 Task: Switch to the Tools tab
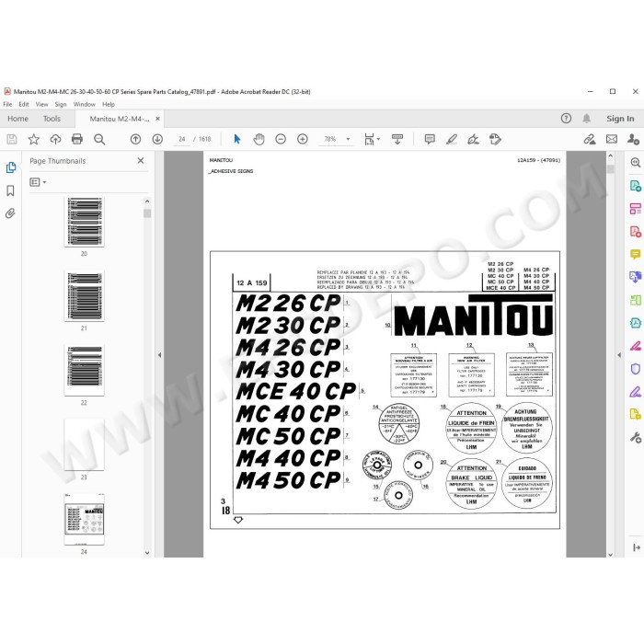coord(52,119)
